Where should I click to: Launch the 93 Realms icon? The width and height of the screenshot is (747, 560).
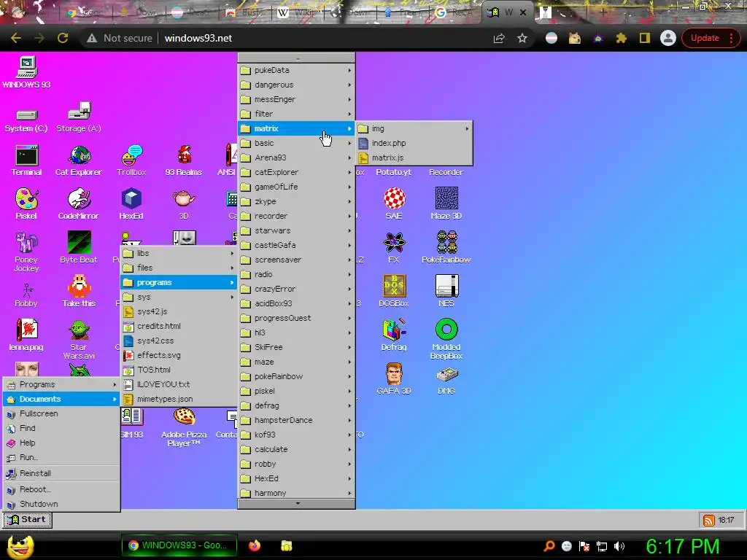click(x=184, y=161)
